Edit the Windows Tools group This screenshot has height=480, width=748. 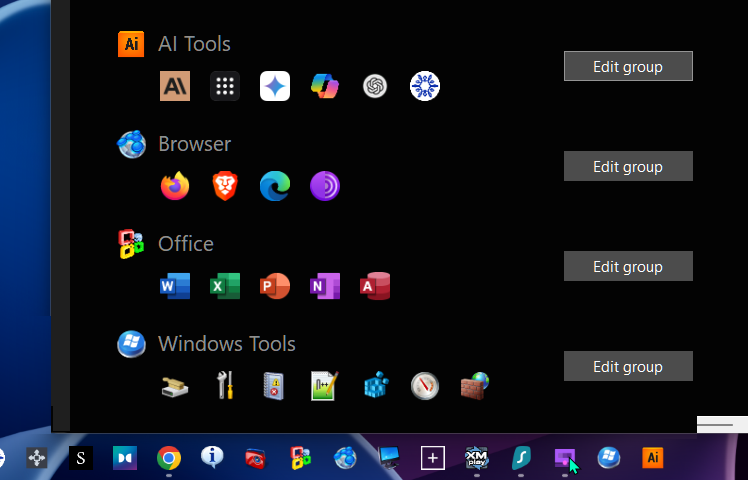pyautogui.click(x=628, y=366)
